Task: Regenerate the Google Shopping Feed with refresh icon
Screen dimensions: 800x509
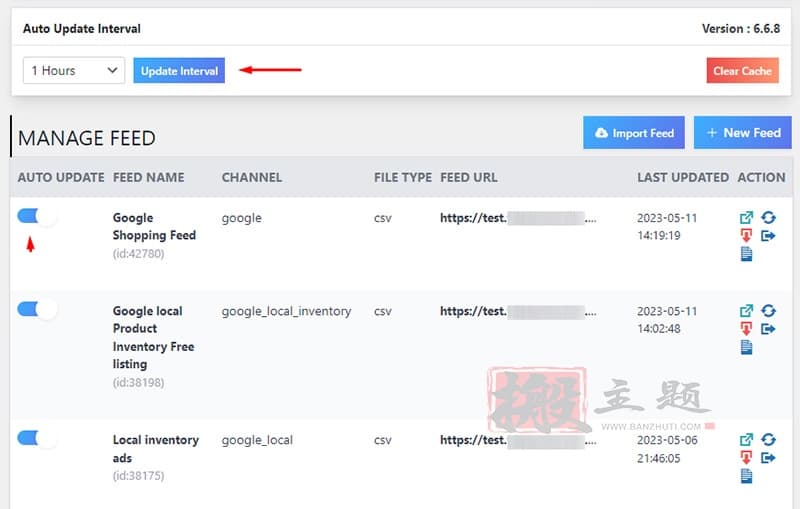Action: click(x=768, y=217)
